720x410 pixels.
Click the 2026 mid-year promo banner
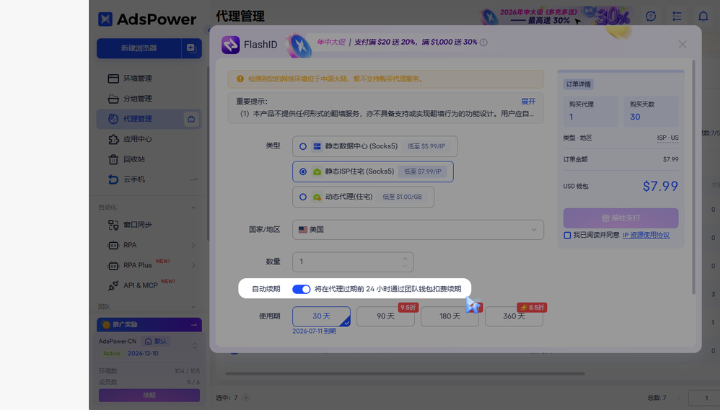[555, 16]
